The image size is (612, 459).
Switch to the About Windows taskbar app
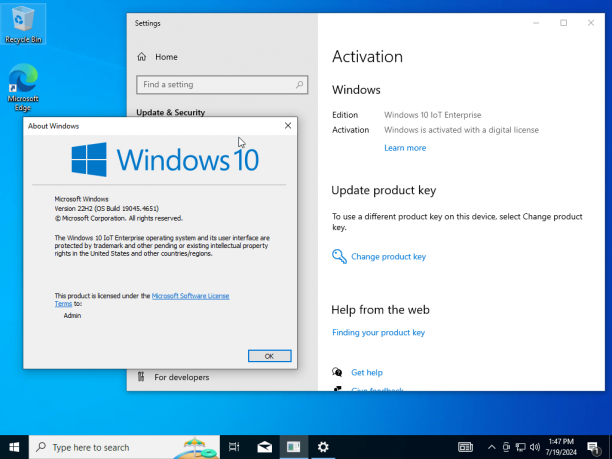tap(294, 447)
